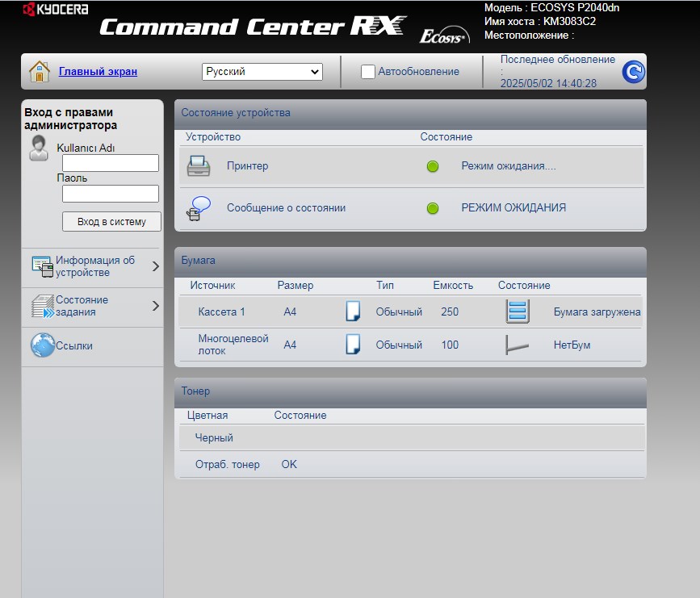Screen dimensions: 700x598
Task: Click the Источник column header
Action: coord(212,286)
